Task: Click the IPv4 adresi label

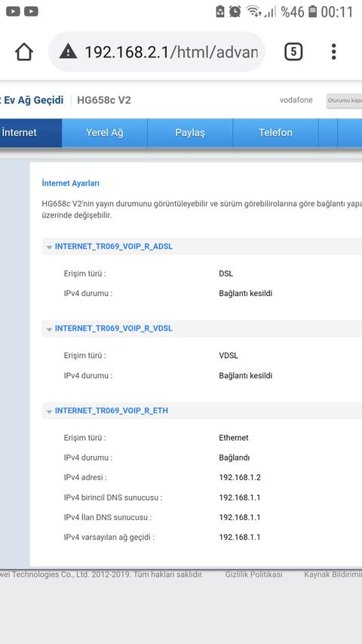Action: click(x=85, y=477)
